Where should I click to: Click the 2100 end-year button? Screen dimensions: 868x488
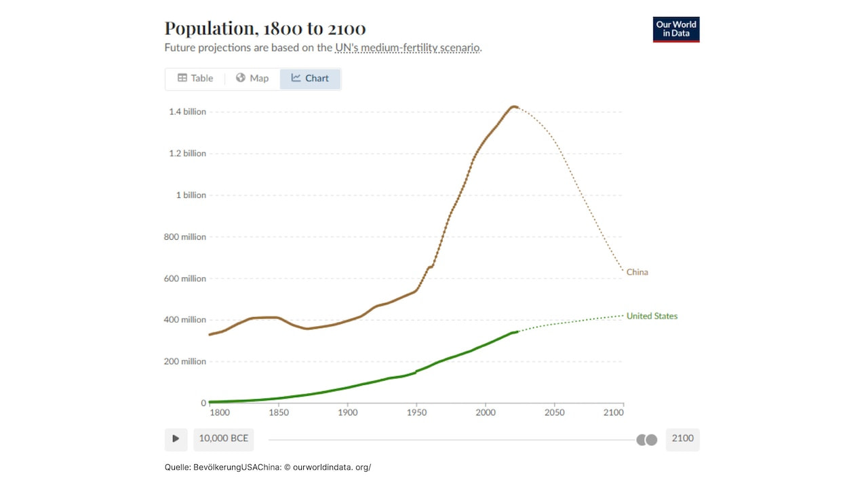tap(682, 439)
